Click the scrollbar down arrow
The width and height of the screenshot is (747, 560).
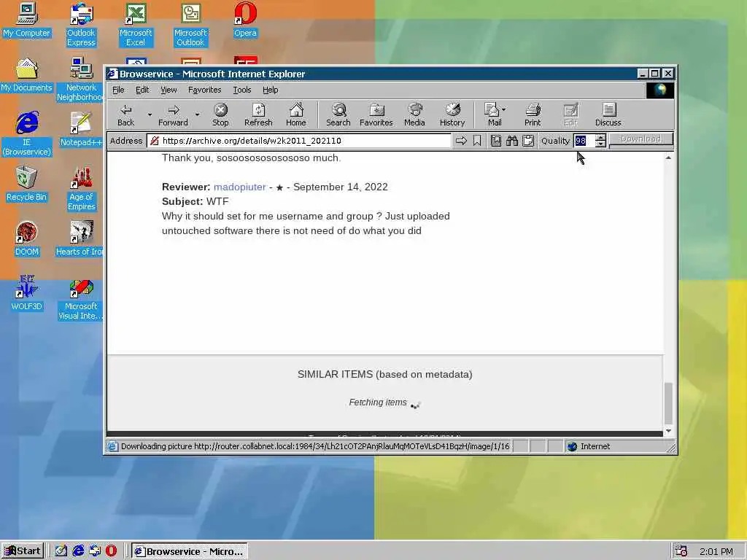668,430
